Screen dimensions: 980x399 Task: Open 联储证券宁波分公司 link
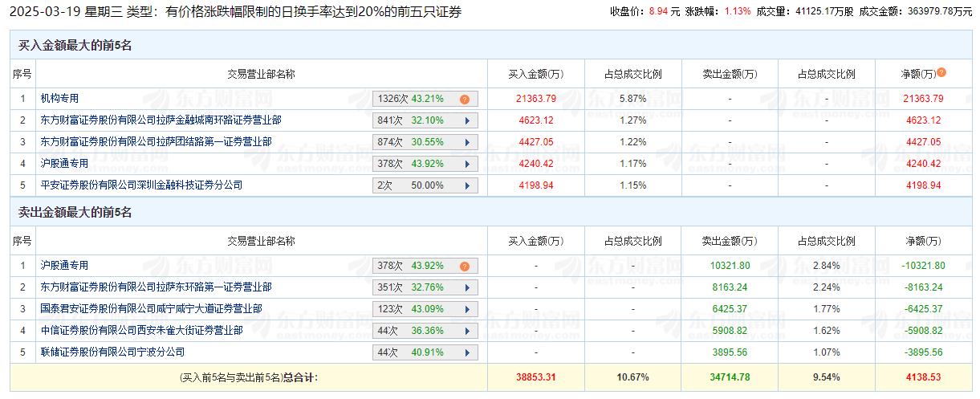coord(112,352)
